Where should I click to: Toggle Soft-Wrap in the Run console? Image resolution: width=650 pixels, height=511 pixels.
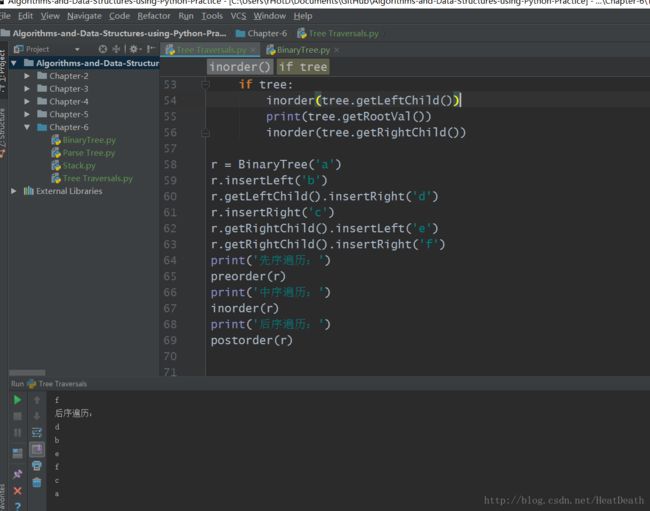tap(37, 433)
